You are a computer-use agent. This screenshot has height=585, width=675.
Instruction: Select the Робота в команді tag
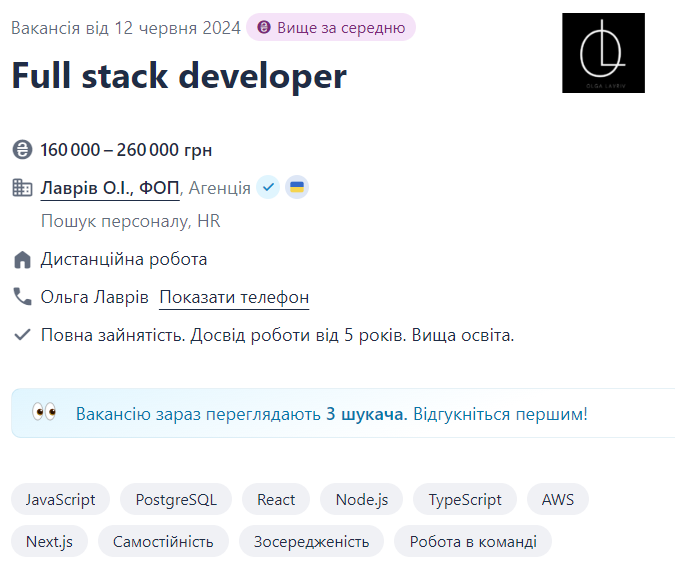tap(473, 541)
